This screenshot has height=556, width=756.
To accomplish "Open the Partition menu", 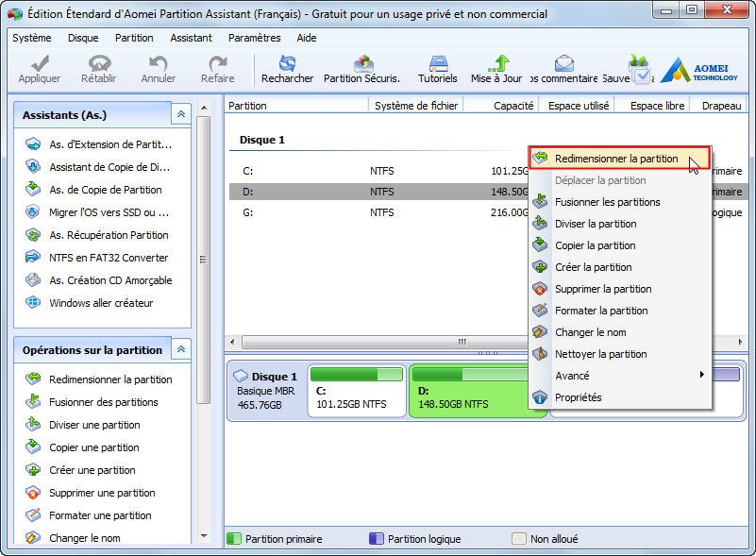I will (134, 38).
